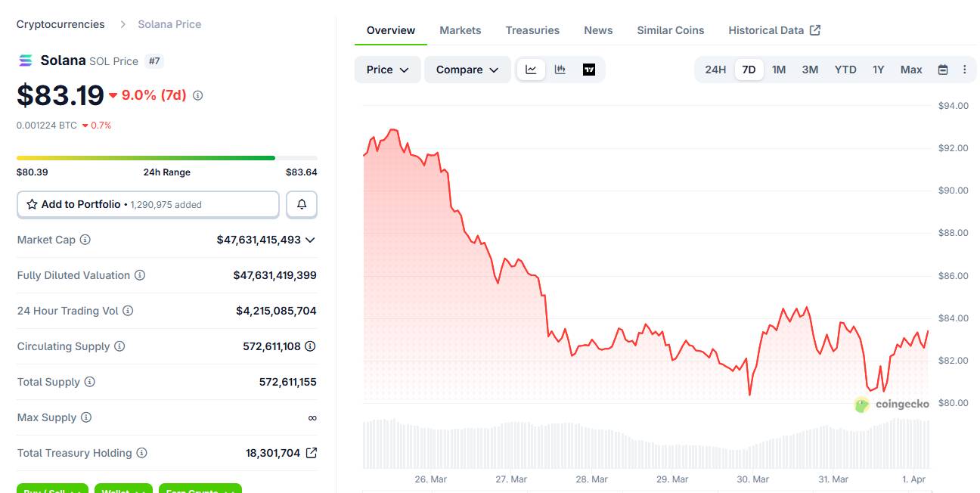Viewport: 980px width, 493px height.
Task: Switch to the candlestick chart icon
Action: (x=560, y=70)
